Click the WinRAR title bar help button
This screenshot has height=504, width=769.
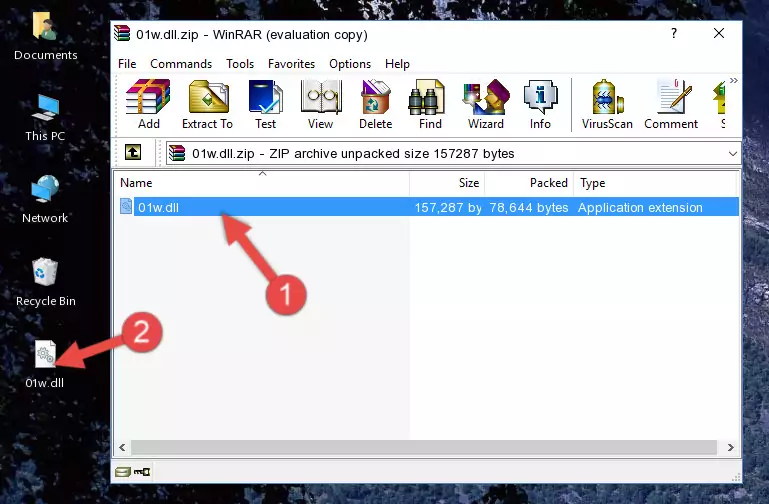[674, 34]
